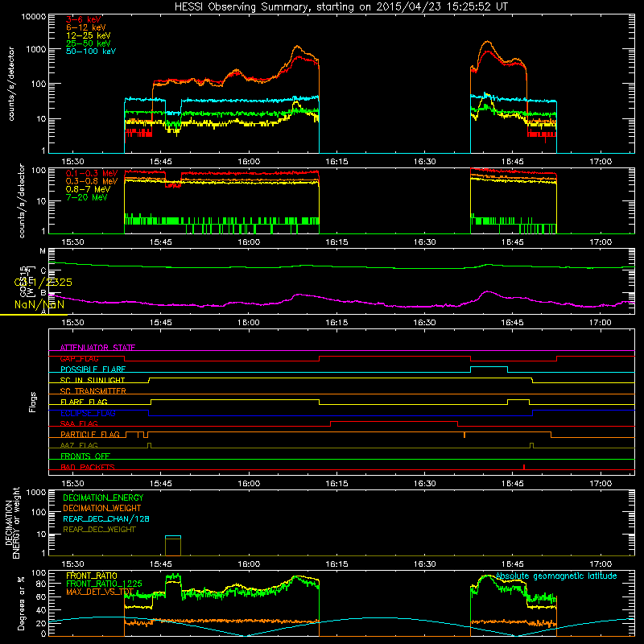Click the GAP_FLAG label

(79, 358)
